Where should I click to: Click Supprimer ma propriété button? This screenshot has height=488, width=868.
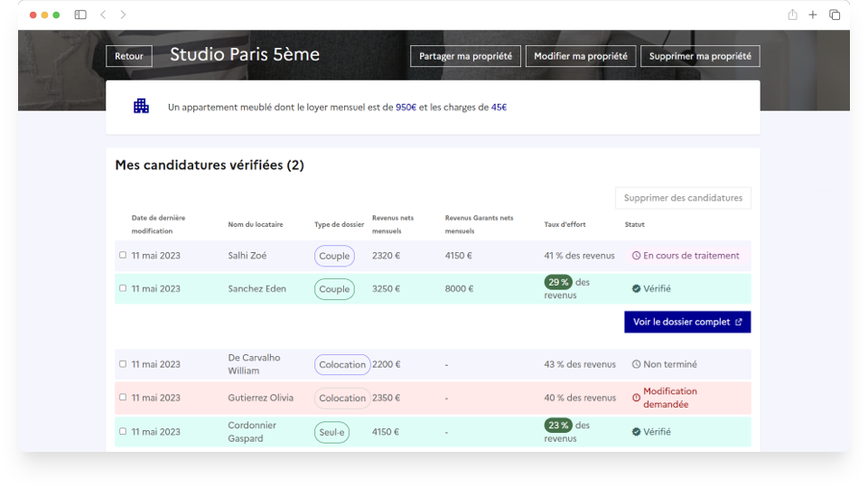tap(700, 56)
